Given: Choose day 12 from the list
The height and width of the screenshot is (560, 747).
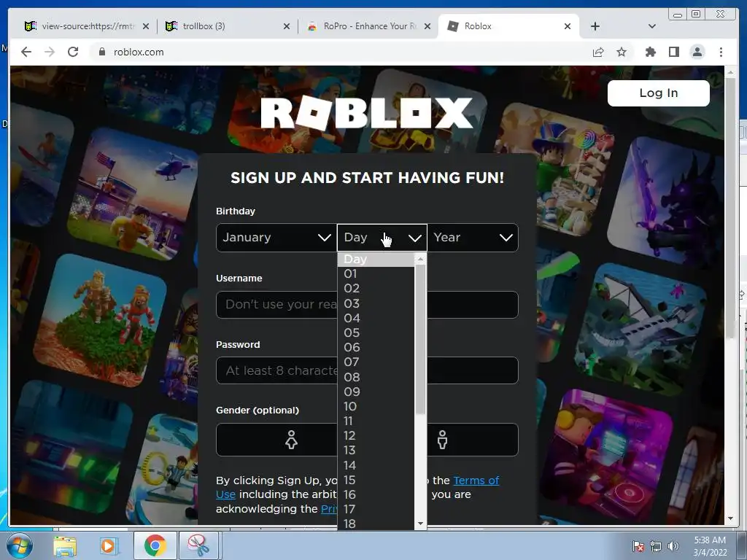Looking at the screenshot, I should tap(376, 436).
